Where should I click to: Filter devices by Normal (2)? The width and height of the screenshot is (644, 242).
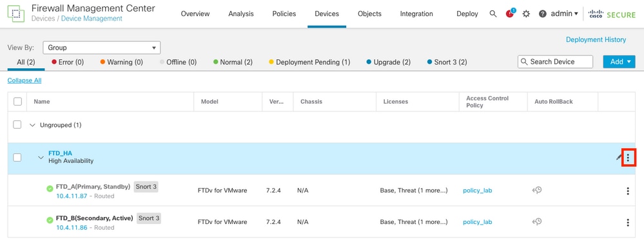(x=233, y=62)
